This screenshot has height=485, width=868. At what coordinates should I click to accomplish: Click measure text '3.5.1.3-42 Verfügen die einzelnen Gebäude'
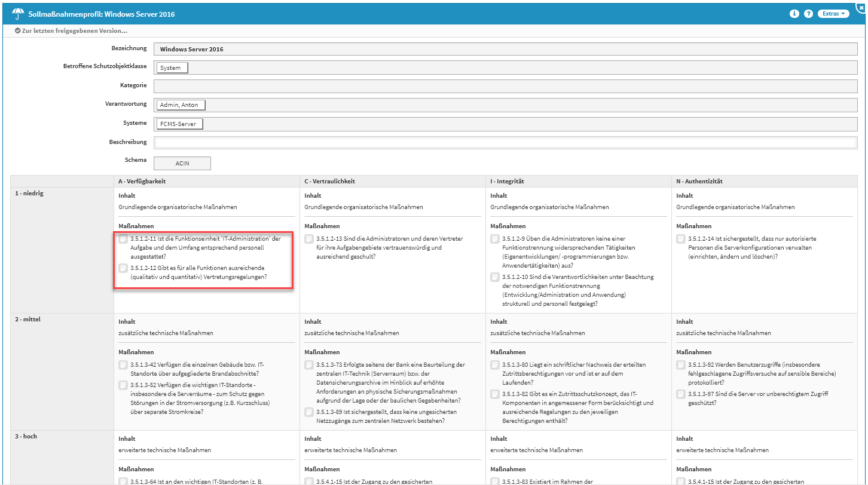click(x=198, y=369)
